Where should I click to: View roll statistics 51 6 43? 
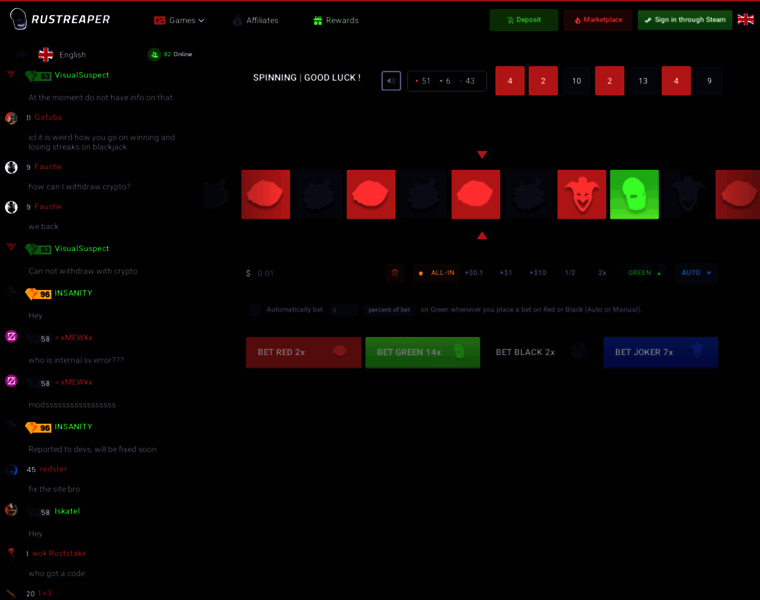pyautogui.click(x=446, y=81)
